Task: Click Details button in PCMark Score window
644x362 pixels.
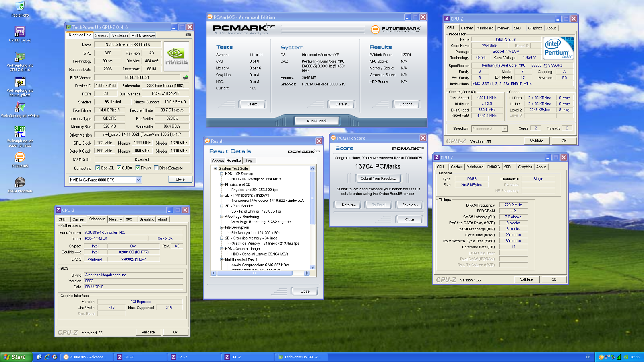Action: coord(349,205)
